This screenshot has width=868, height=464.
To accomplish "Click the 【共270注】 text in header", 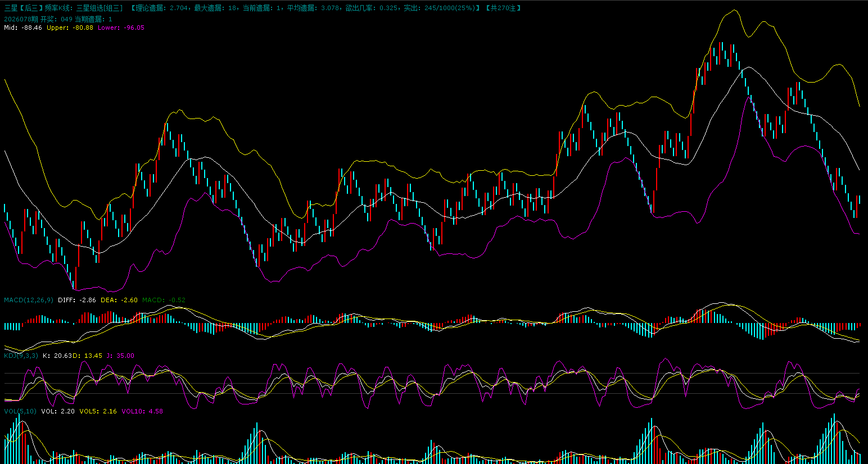I will point(503,8).
